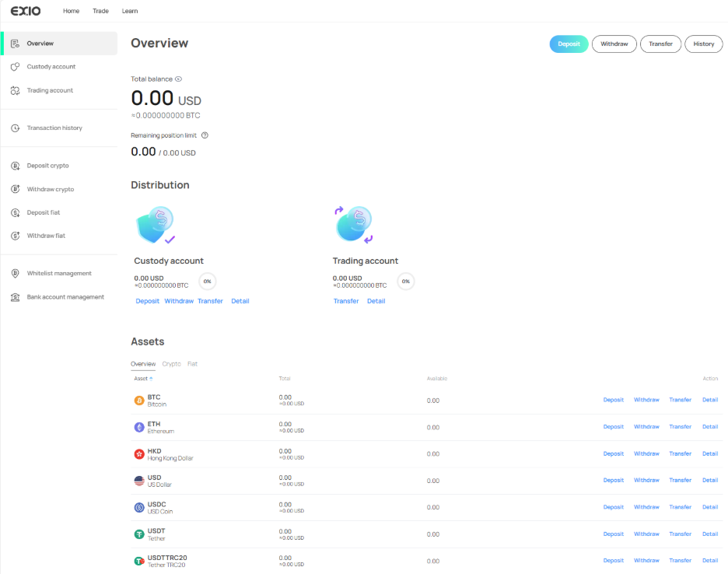Click the Tether USDT coin icon

tap(139, 534)
